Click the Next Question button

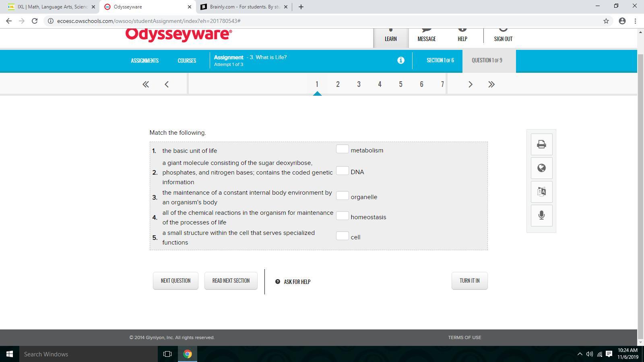pyautogui.click(x=175, y=281)
